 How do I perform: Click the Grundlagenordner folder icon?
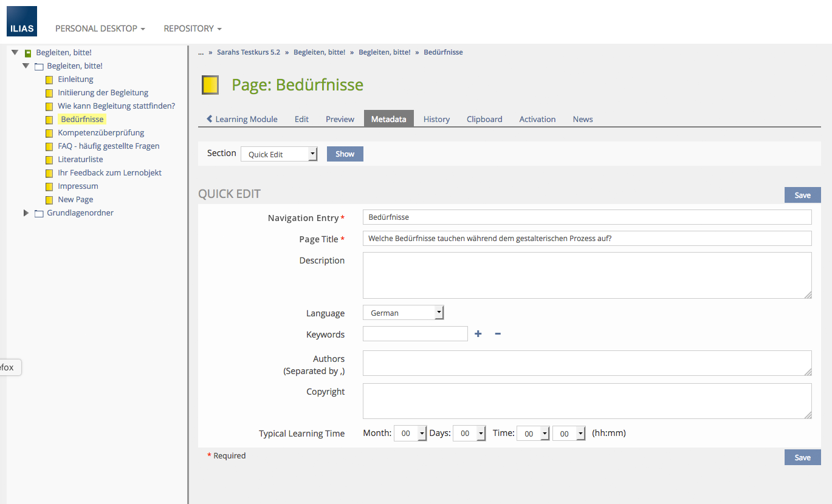[x=39, y=213]
